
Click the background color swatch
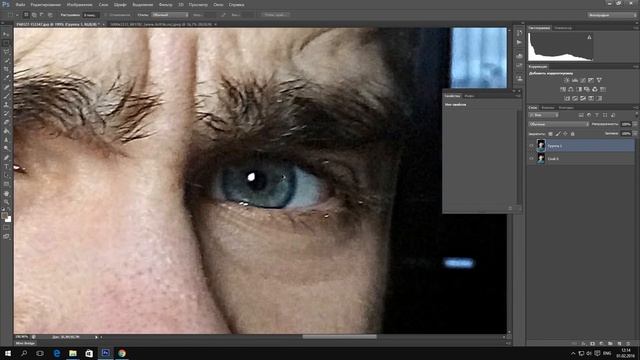[x=8, y=220]
